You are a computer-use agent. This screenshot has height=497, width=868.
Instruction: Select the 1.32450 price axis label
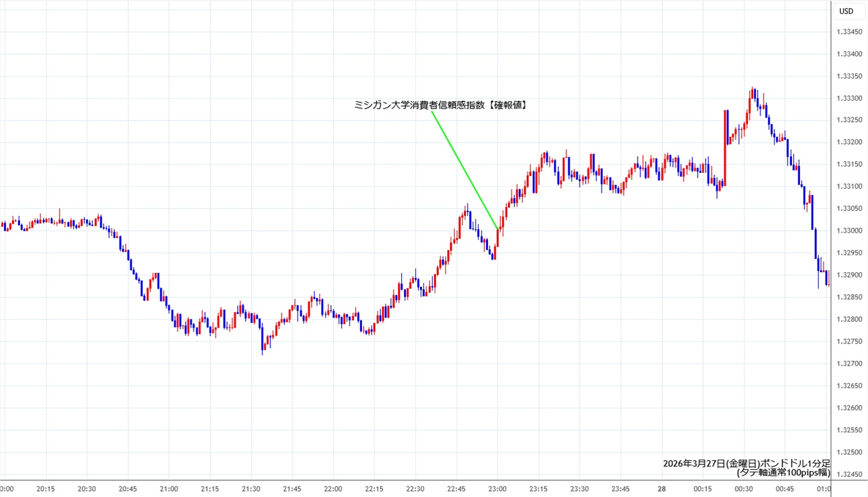point(849,474)
